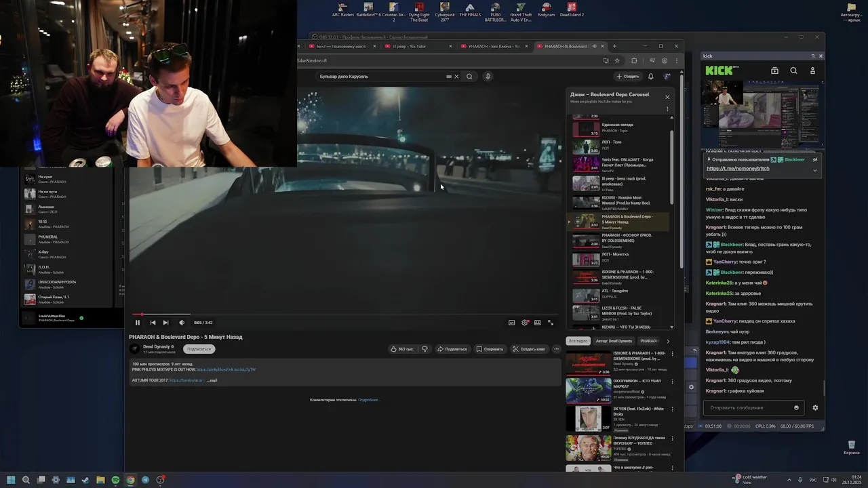This screenshot has height=488, width=868.
Task: Select Автор: Dead Dynasty chip
Action: click(614, 341)
